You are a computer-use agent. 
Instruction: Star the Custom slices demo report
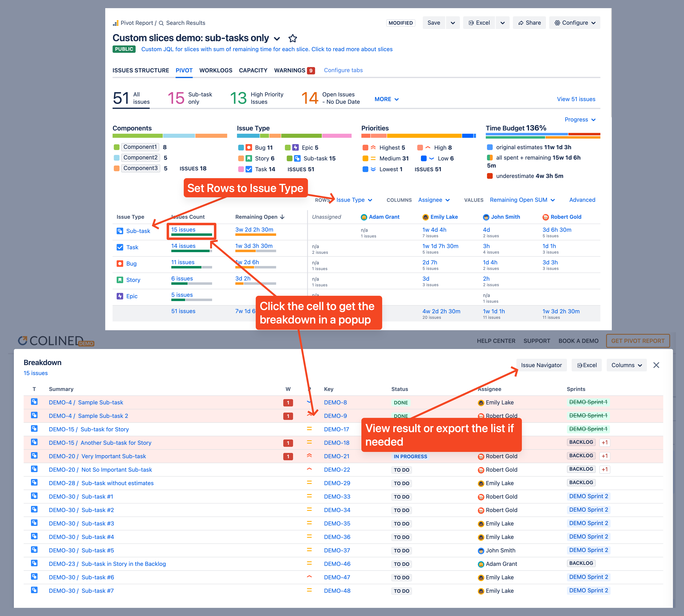(x=293, y=39)
